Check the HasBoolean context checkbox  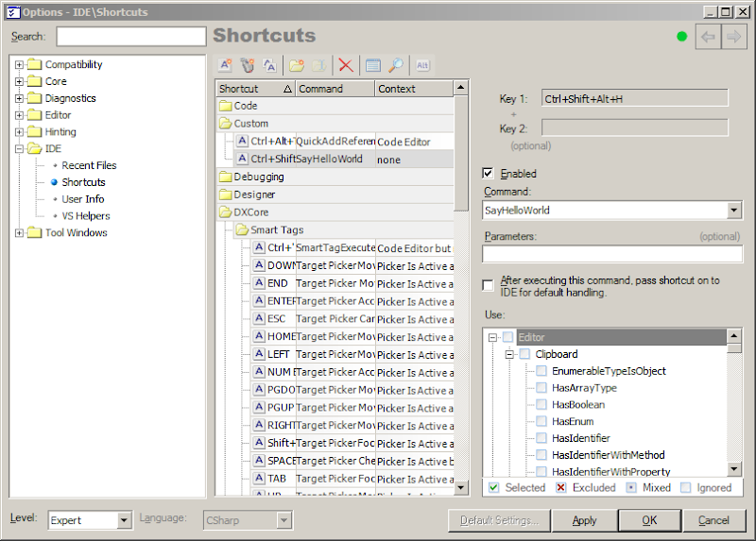tap(542, 405)
